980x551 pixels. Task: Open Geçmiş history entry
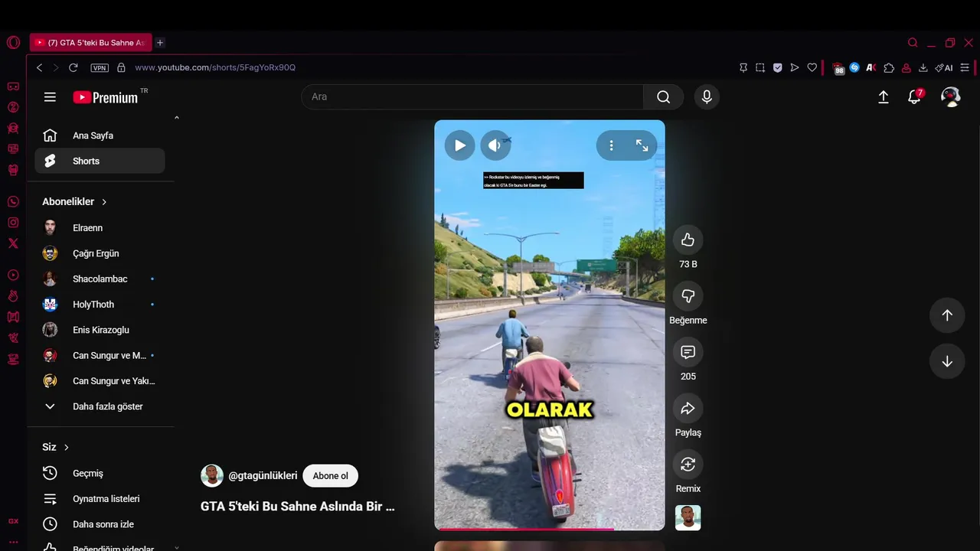click(100, 473)
